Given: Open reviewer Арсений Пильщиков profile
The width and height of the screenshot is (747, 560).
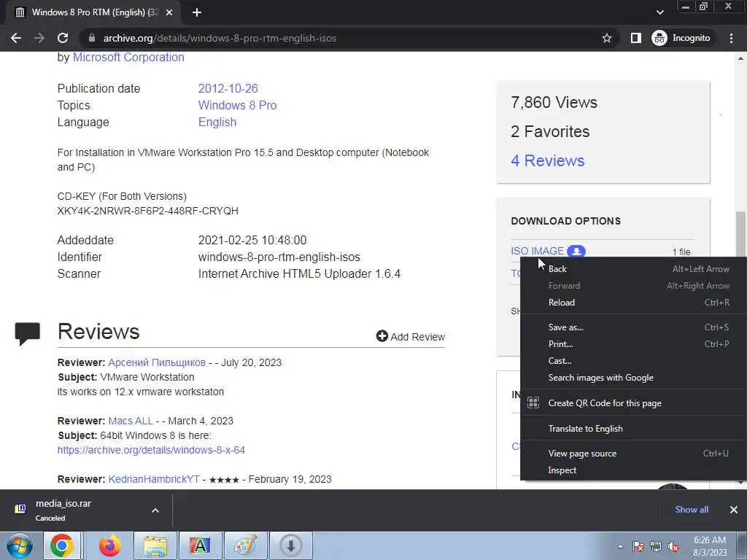Looking at the screenshot, I should [x=157, y=362].
